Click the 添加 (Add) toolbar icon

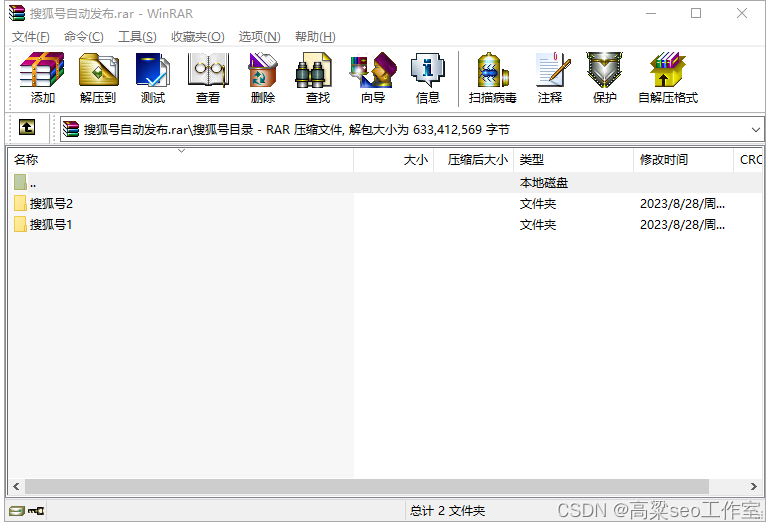pos(42,78)
